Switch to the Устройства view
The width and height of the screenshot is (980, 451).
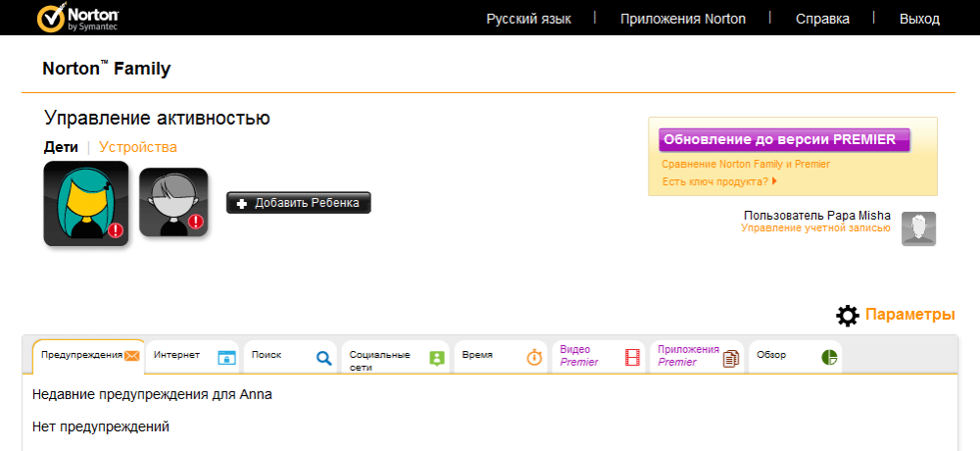click(x=138, y=148)
